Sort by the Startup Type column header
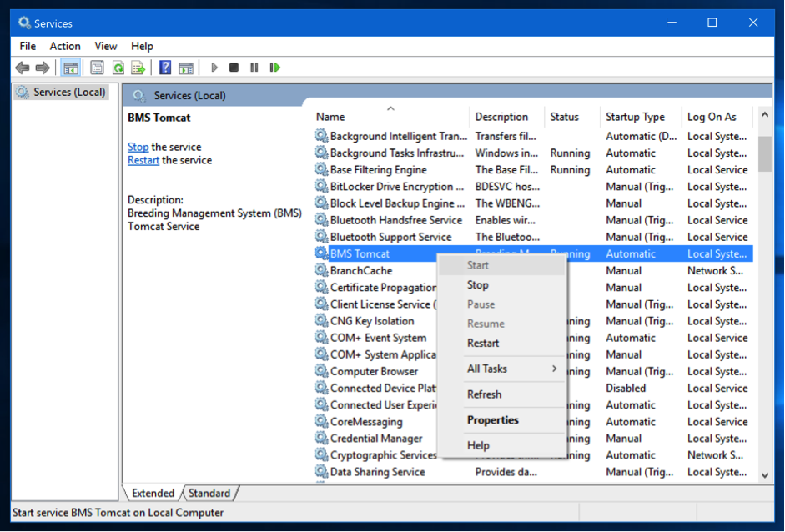This screenshot has height=532, width=785. 641,117
